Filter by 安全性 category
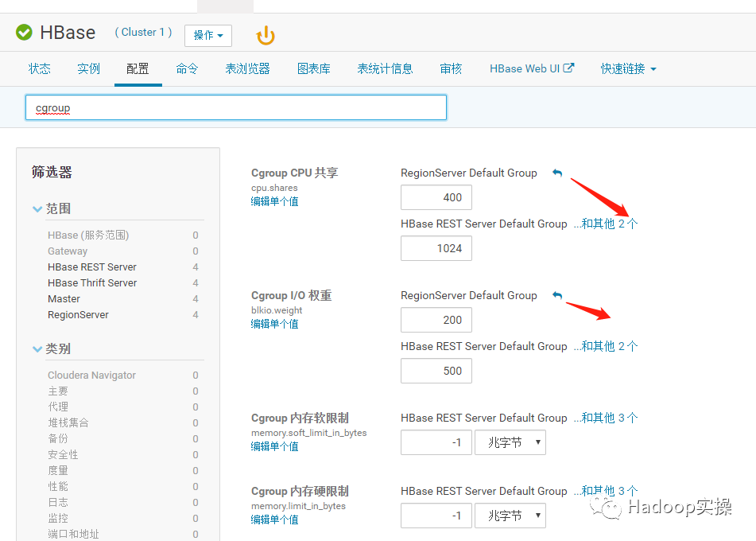Image resolution: width=756 pixels, height=541 pixels. click(x=63, y=455)
